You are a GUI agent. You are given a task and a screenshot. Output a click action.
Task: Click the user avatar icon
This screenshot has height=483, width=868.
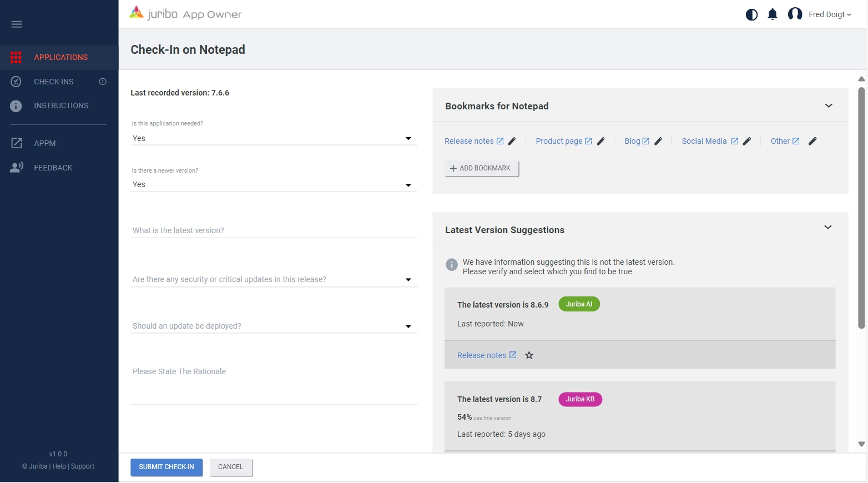tap(795, 14)
